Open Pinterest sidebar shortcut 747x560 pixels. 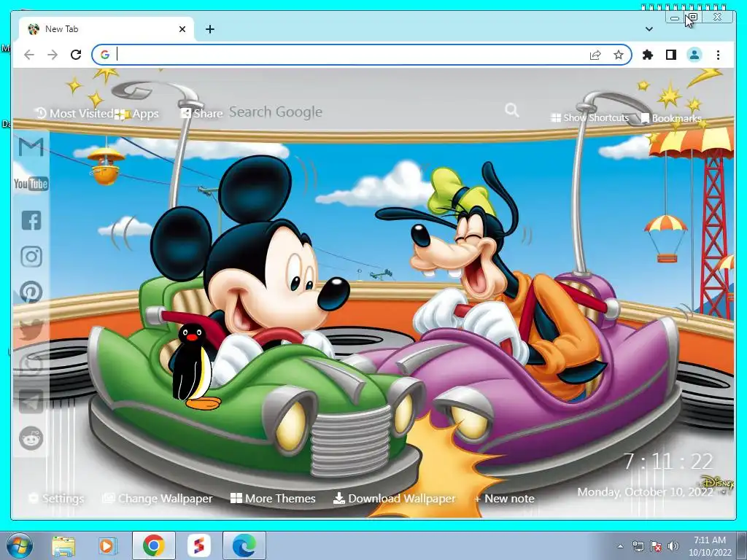click(x=31, y=292)
